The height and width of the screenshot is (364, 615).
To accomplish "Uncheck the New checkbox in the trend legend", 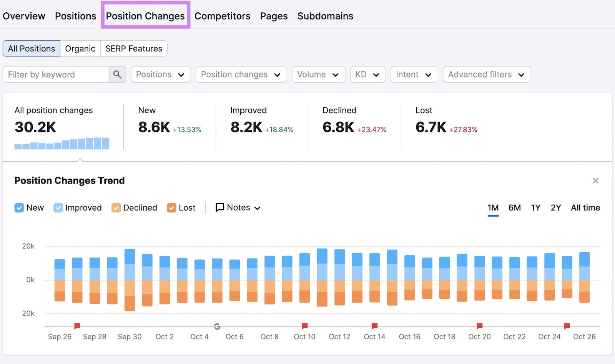I will [x=19, y=207].
